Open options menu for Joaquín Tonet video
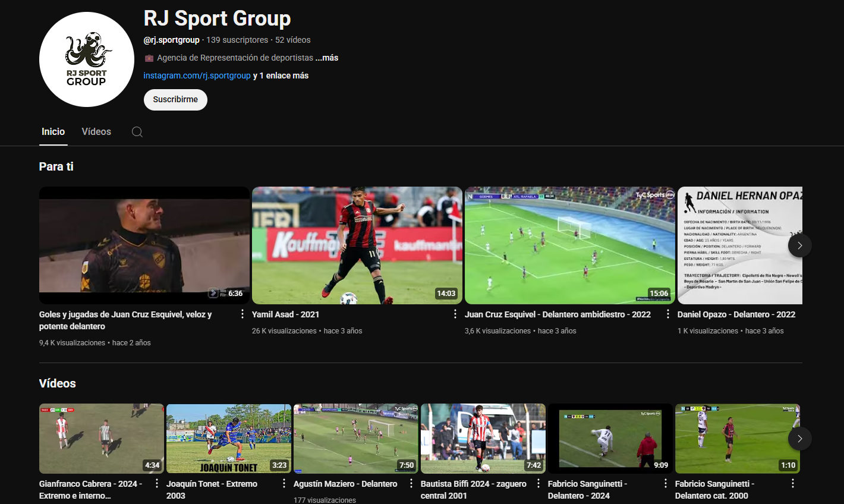Viewport: 844px width, 504px height. [284, 483]
